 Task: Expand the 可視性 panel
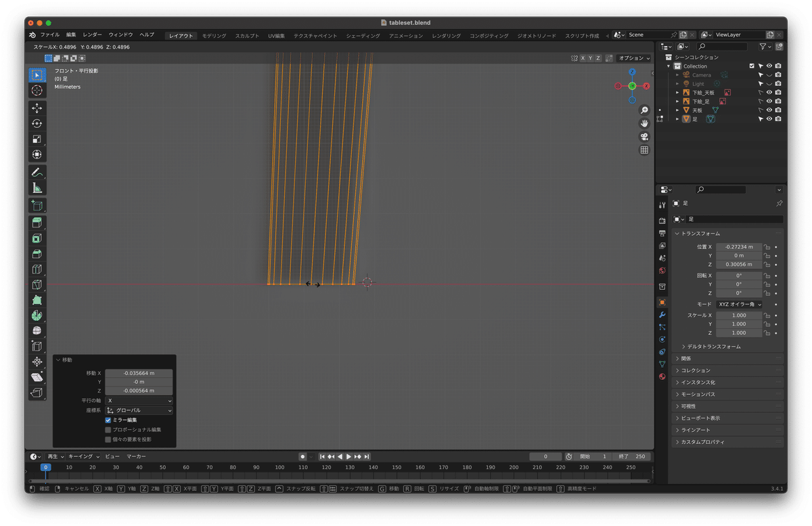(x=728, y=406)
